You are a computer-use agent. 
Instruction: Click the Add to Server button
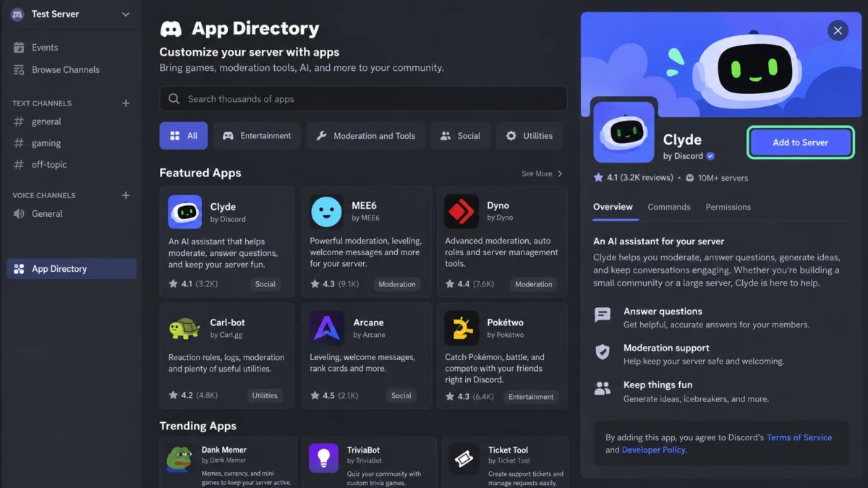800,142
